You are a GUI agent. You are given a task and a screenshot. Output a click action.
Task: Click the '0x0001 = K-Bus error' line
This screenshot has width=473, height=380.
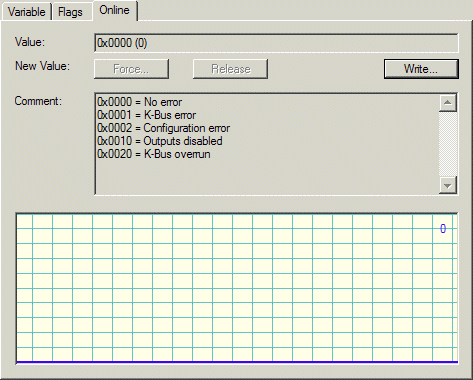pyautogui.click(x=146, y=115)
